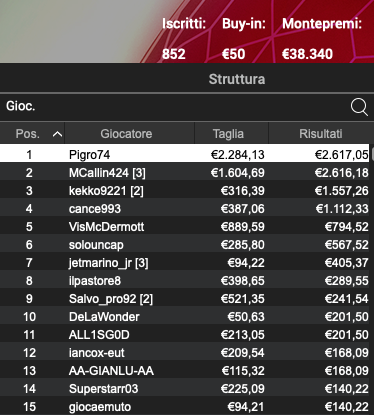Select the ilpastore8 row
Viewport: 374px width, 415px height.
pyautogui.click(x=185, y=280)
